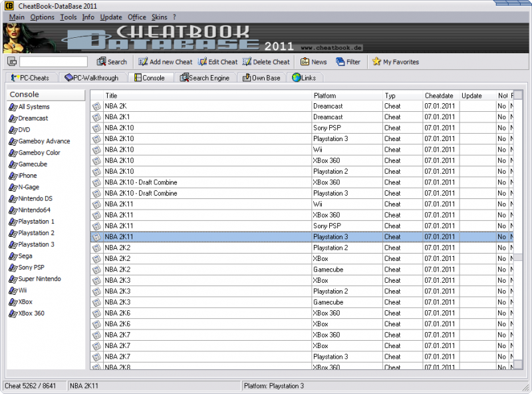
Task: Open the Main menu
Action: pos(17,17)
